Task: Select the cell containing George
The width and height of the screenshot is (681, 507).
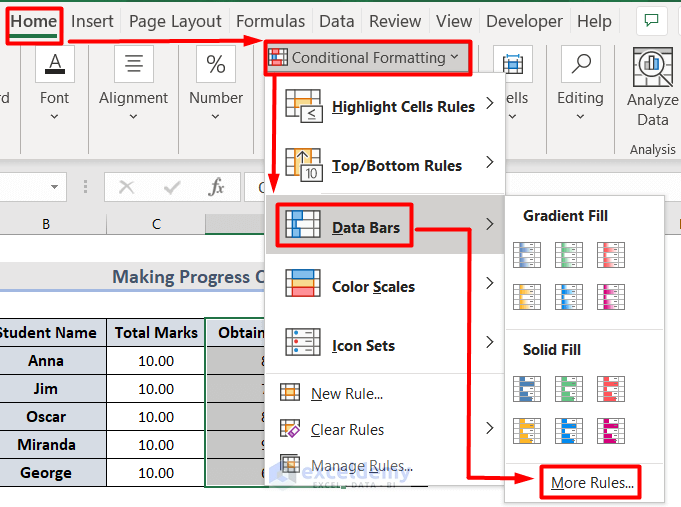Action: coord(53,473)
